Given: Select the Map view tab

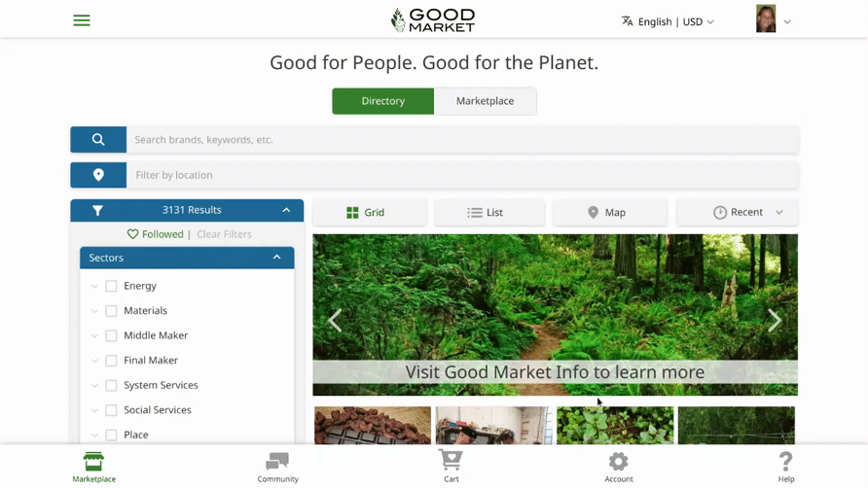Looking at the screenshot, I should click(x=610, y=213).
